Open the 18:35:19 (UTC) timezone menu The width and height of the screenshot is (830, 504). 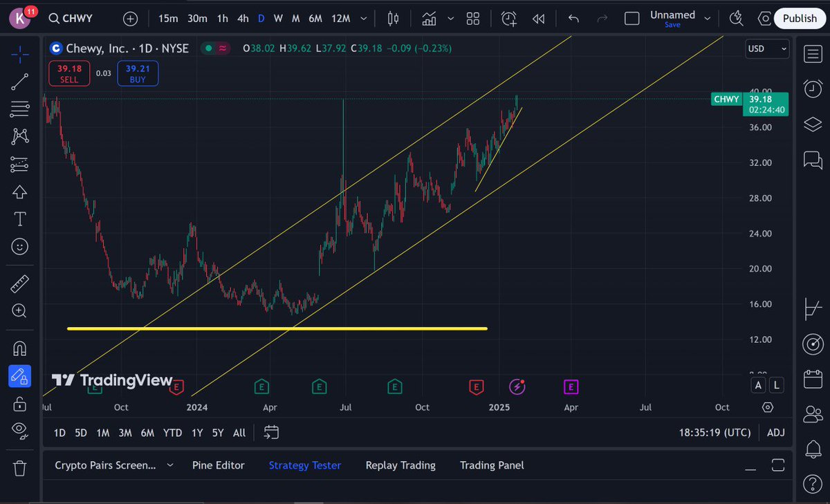[x=715, y=433]
